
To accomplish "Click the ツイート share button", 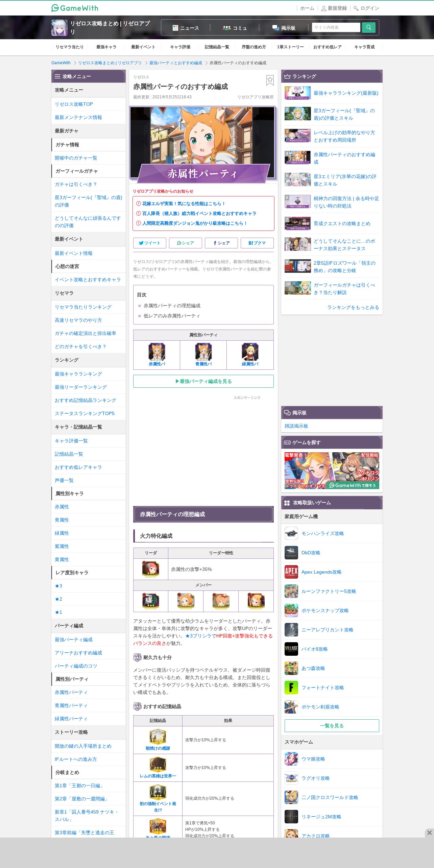I will [x=150, y=243].
